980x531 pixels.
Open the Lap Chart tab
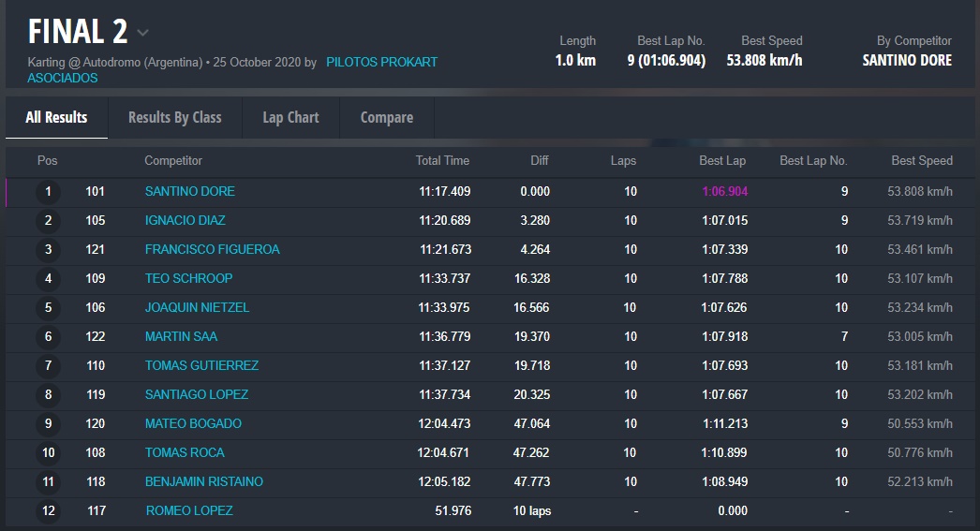[290, 117]
